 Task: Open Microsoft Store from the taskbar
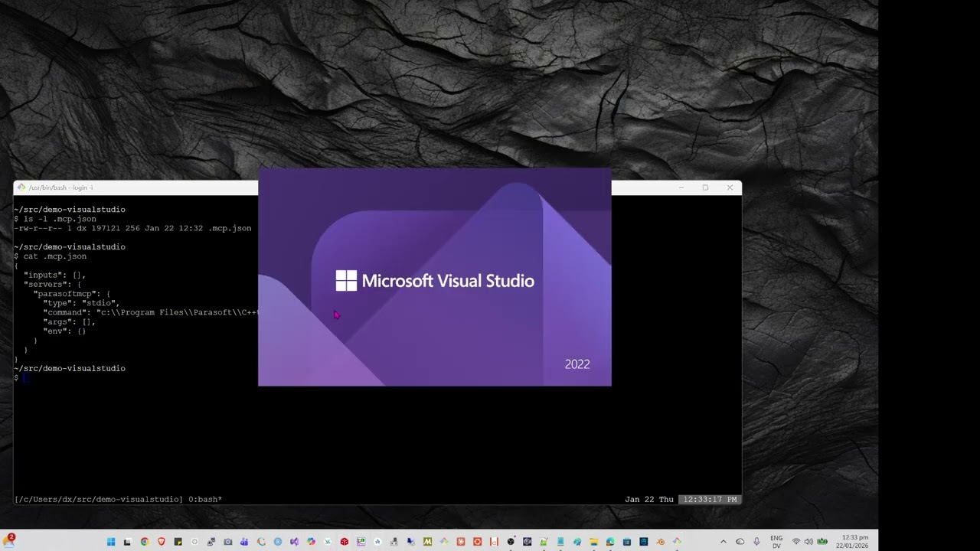coord(627,542)
